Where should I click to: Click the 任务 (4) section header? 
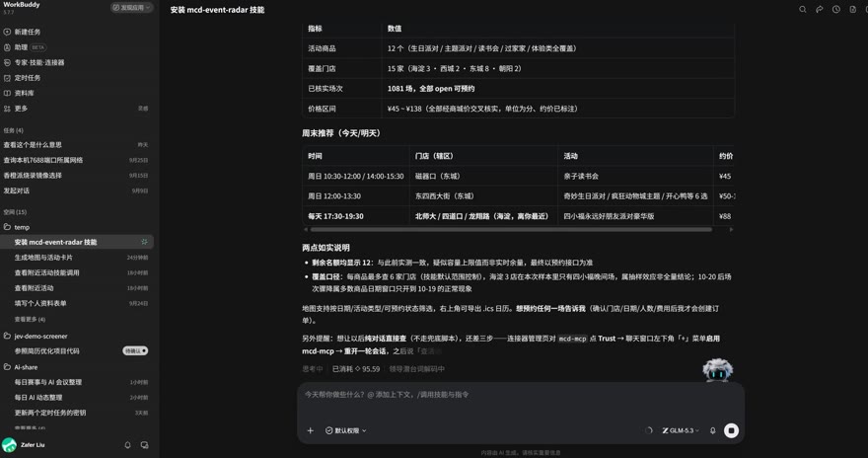pyautogui.click(x=13, y=130)
